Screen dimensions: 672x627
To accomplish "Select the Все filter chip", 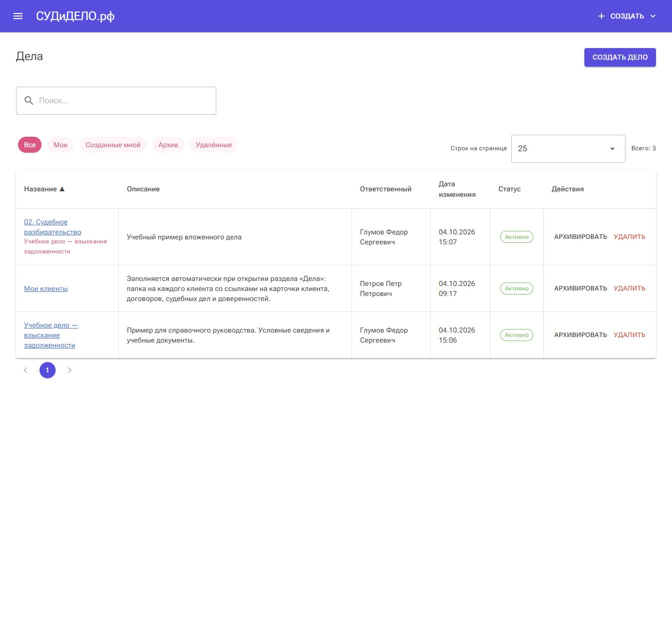I will [30, 145].
